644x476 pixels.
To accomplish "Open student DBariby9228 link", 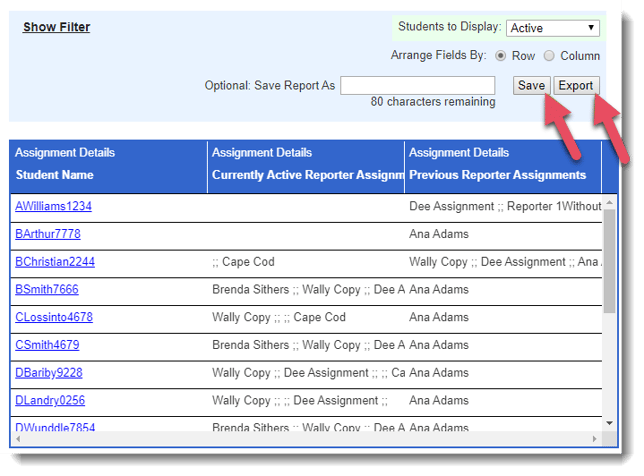I will (x=48, y=373).
